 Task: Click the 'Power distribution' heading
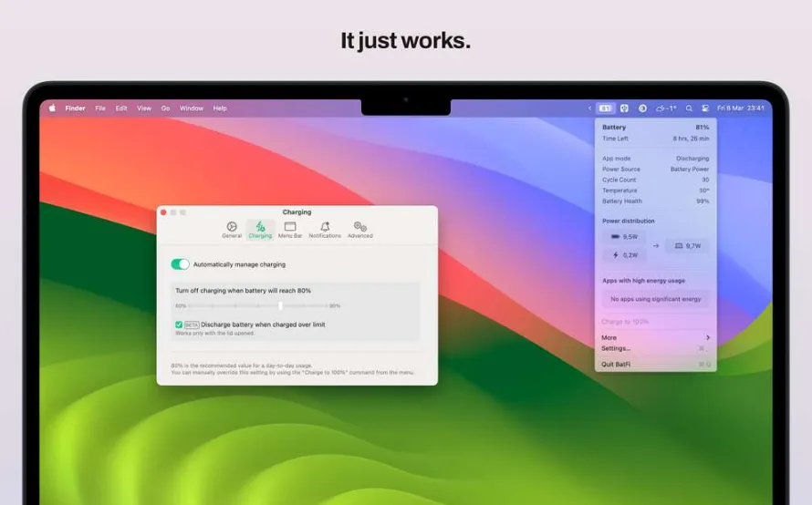click(x=629, y=221)
